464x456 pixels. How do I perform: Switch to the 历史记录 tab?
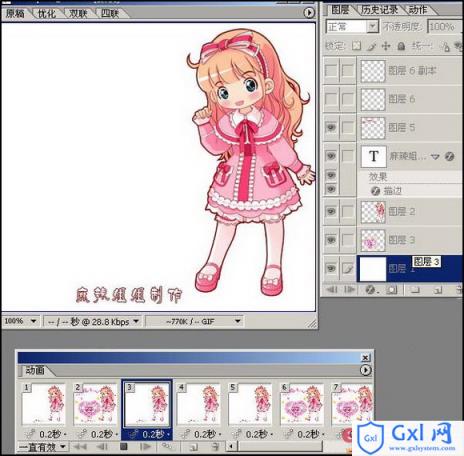click(379, 10)
